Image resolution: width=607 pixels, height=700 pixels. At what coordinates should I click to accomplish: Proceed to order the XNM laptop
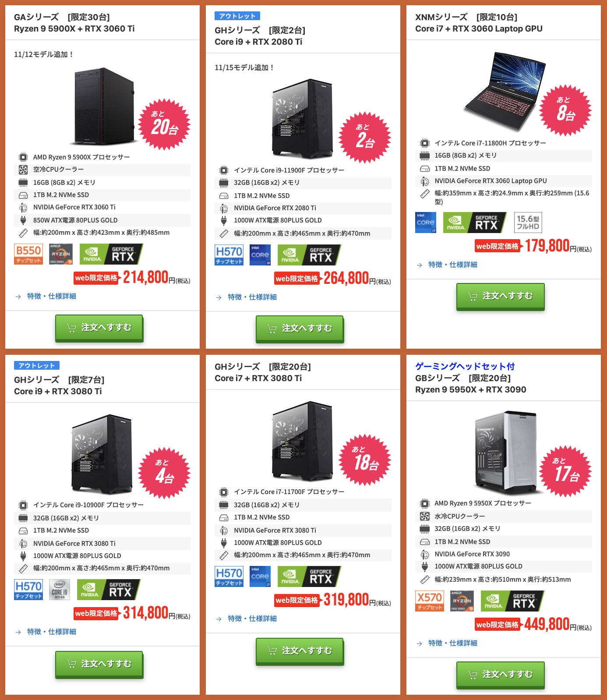(x=501, y=297)
